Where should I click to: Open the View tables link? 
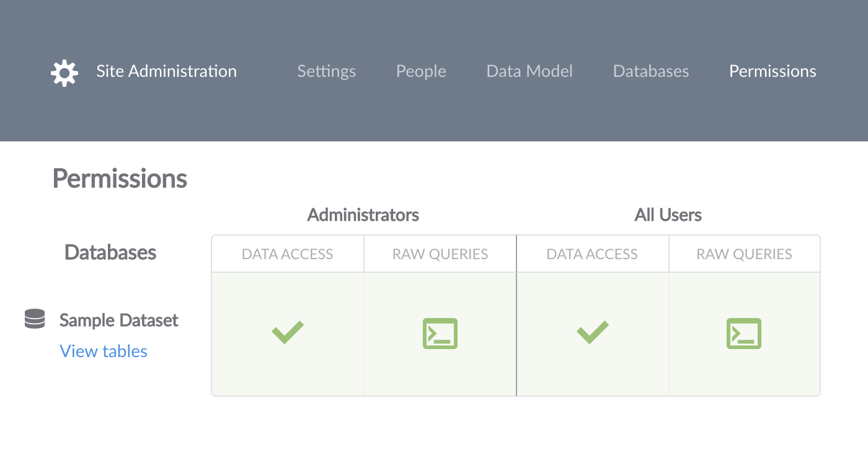[x=104, y=351]
